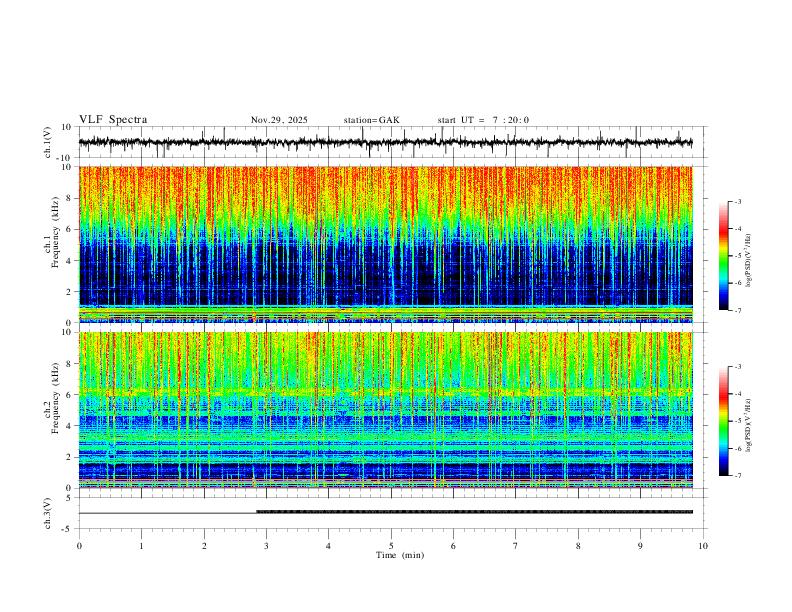Click inside the ch.2 spectrogram panel
792x612 pixels.
point(386,410)
